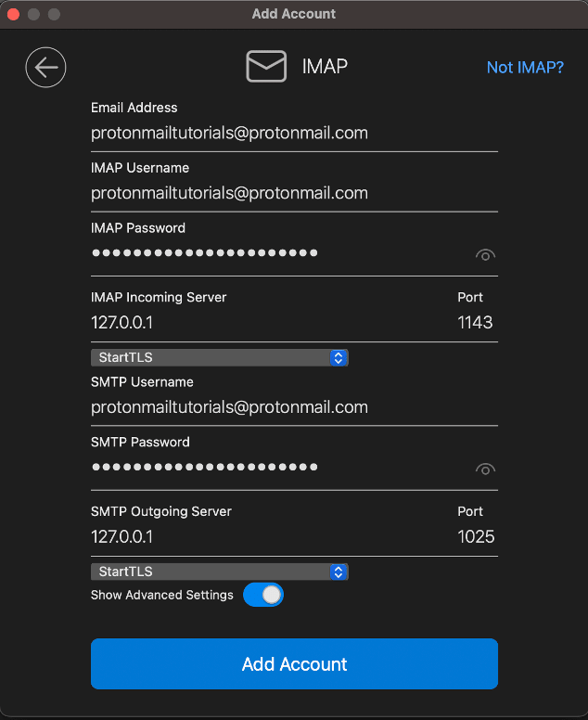Reveal IMAP password with eye icon
The width and height of the screenshot is (588, 720).
485,255
